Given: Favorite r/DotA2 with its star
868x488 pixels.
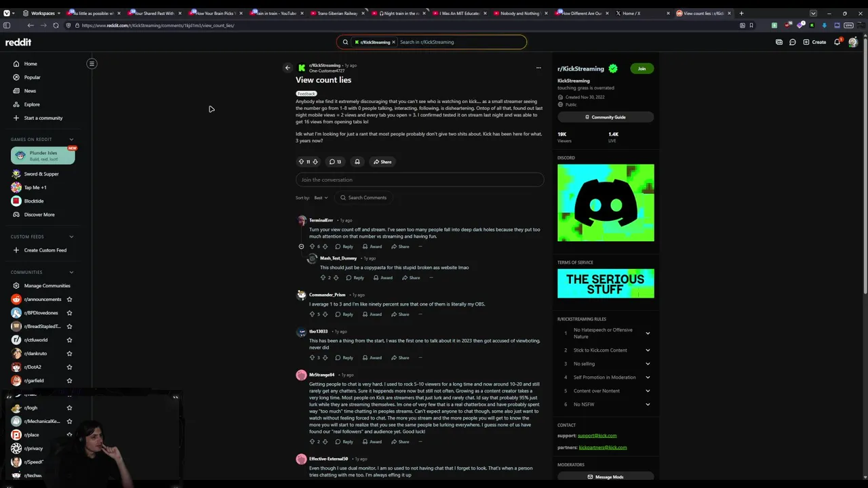Looking at the screenshot, I should tap(69, 367).
